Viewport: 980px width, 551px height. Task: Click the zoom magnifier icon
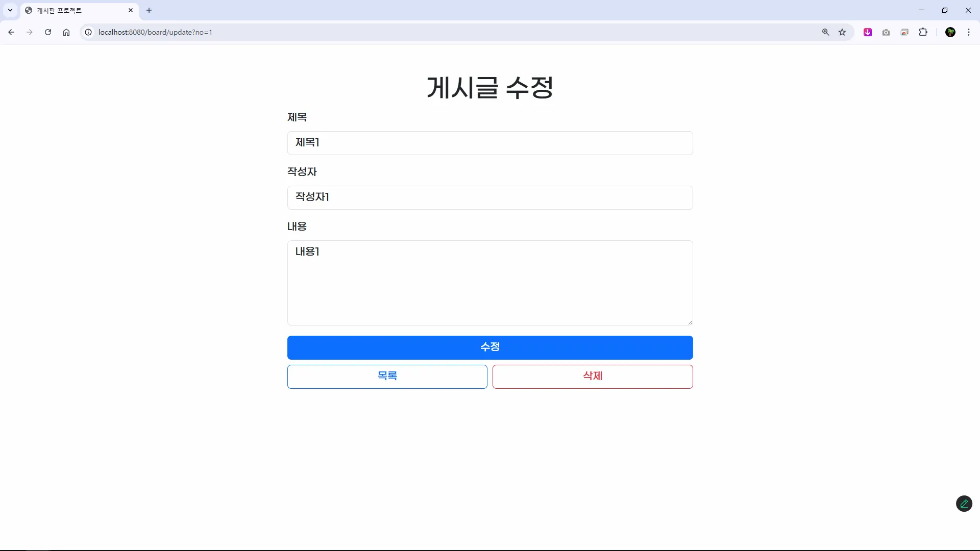point(825,32)
